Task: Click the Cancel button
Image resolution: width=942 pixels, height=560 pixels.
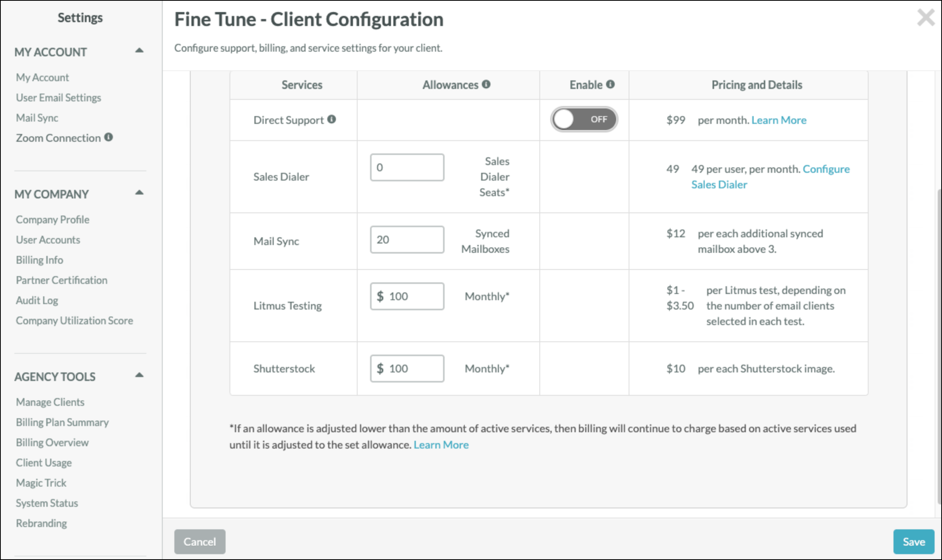Action: (200, 541)
